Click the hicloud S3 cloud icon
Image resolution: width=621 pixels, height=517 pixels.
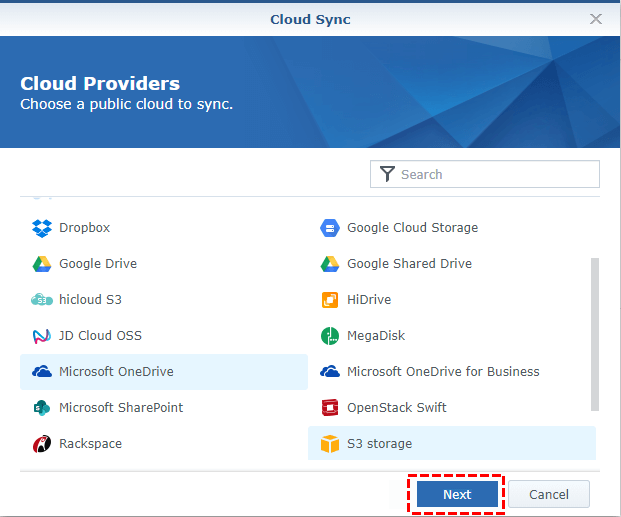tap(42, 300)
